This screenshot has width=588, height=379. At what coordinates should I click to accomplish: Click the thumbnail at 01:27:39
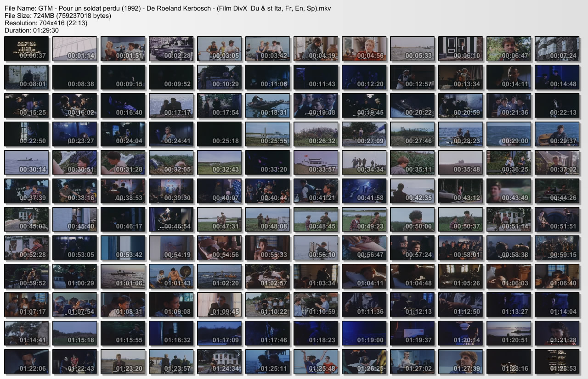(460, 362)
